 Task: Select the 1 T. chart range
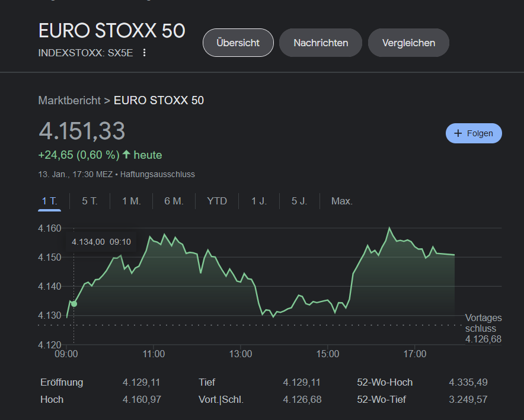[49, 201]
